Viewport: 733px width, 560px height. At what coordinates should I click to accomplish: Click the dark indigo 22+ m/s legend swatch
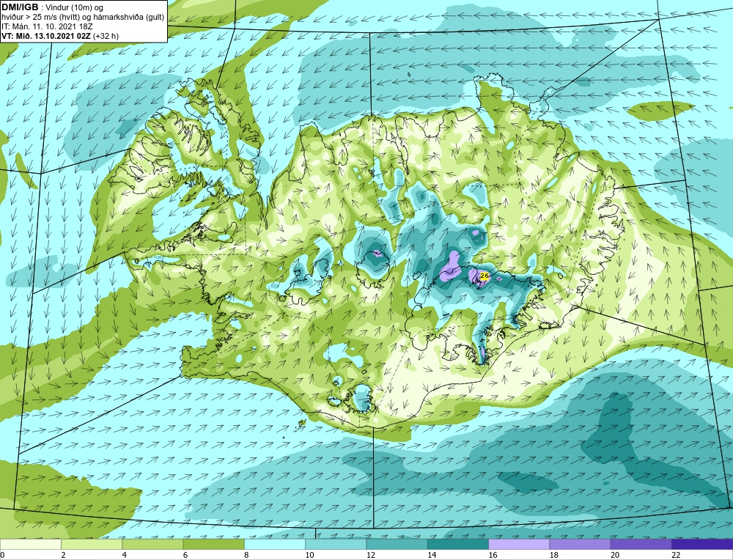click(702, 545)
